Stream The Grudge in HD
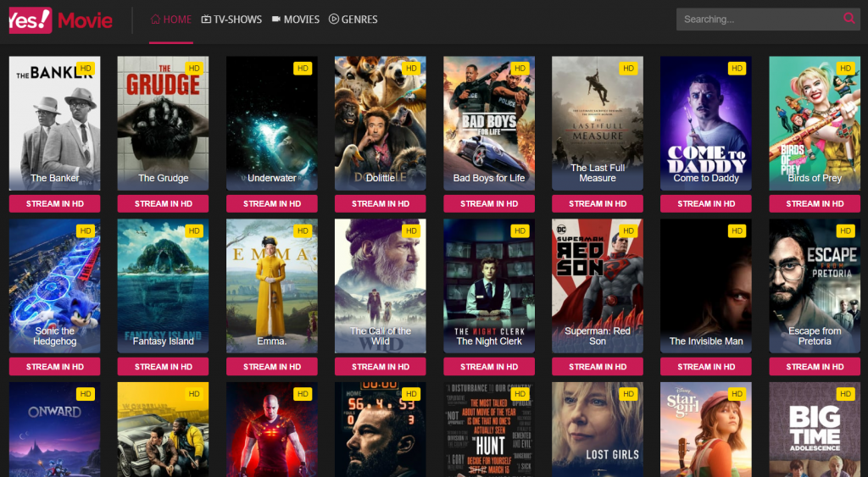 pyautogui.click(x=164, y=203)
